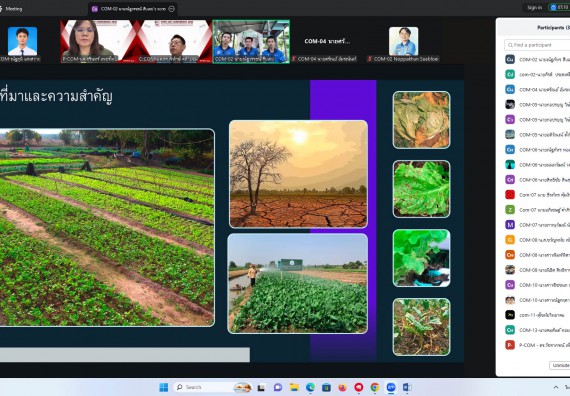Switch to the Meeting tab
Image resolution: width=570 pixels, height=396 pixels.
12,9
